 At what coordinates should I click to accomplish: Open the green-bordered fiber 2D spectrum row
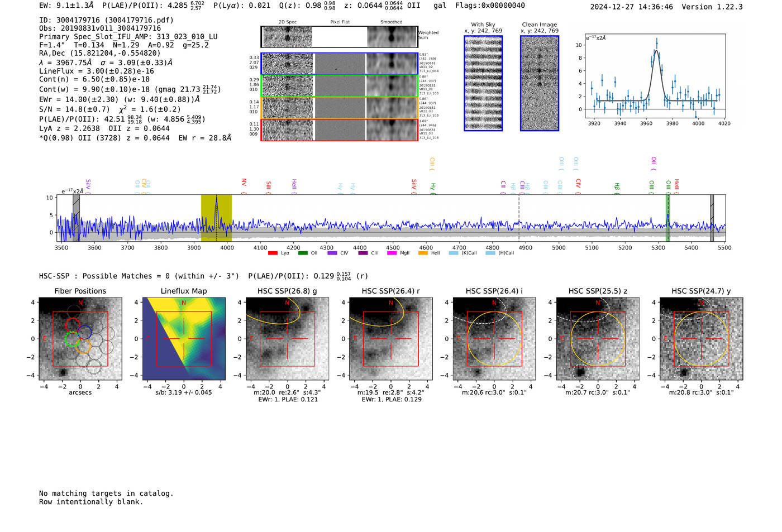coord(339,85)
